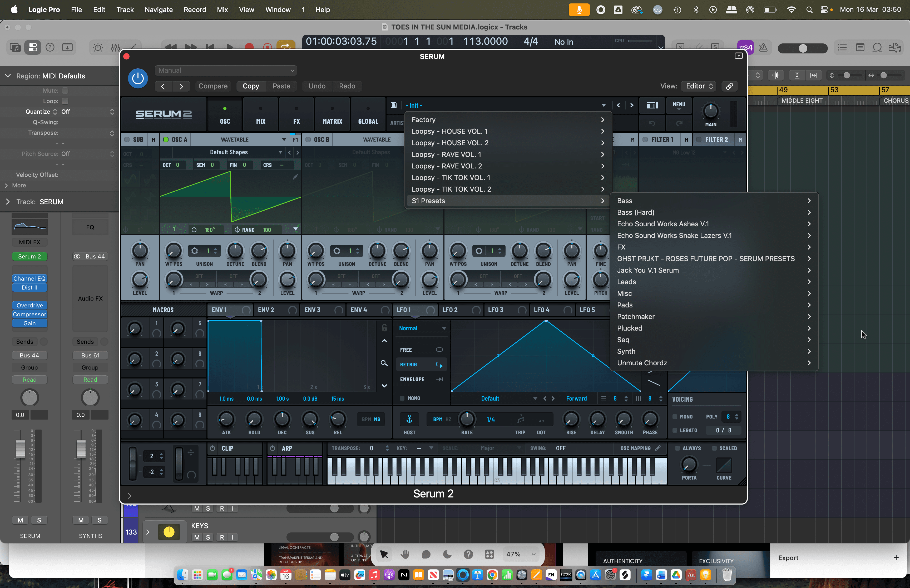This screenshot has width=910, height=588.
Task: Click the Serum plugin power button
Action: pyautogui.click(x=138, y=78)
